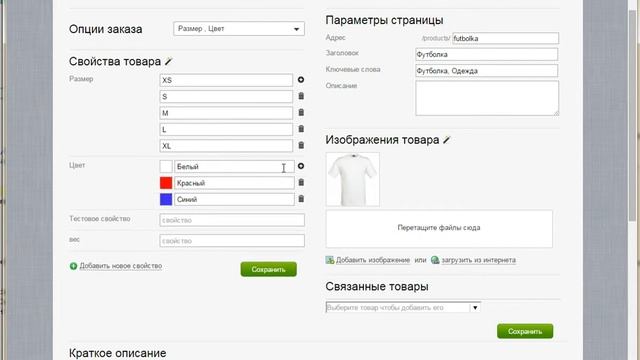Click the Заголовок field containing Футболка
The height and width of the screenshot is (360, 640).
pos(487,54)
